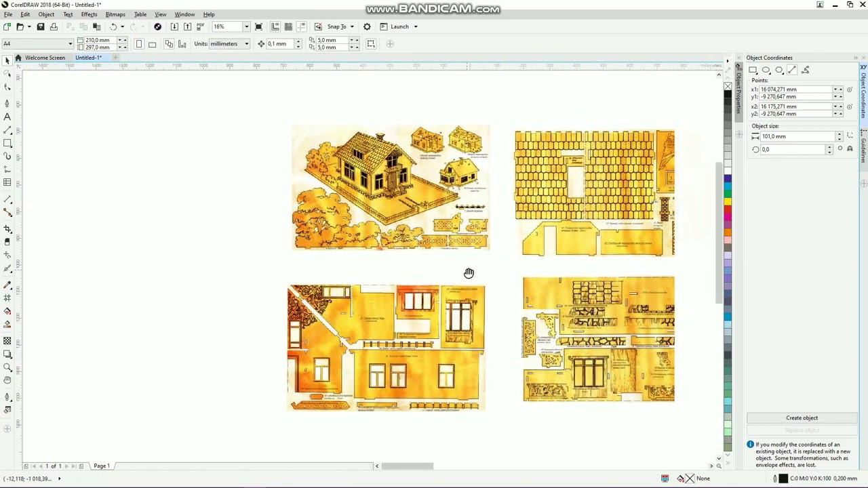Select the Pick tool
This screenshot has width=868, height=488.
point(7,60)
